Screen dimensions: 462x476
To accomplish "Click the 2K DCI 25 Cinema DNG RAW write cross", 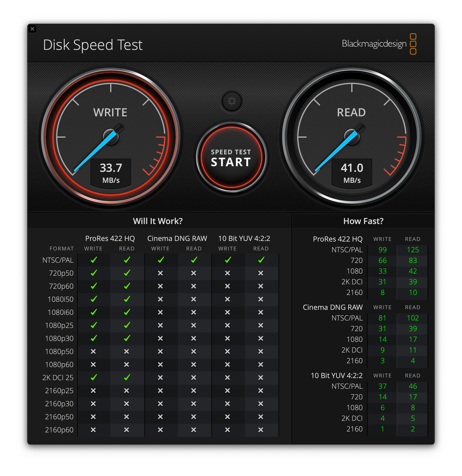I will (x=160, y=377).
